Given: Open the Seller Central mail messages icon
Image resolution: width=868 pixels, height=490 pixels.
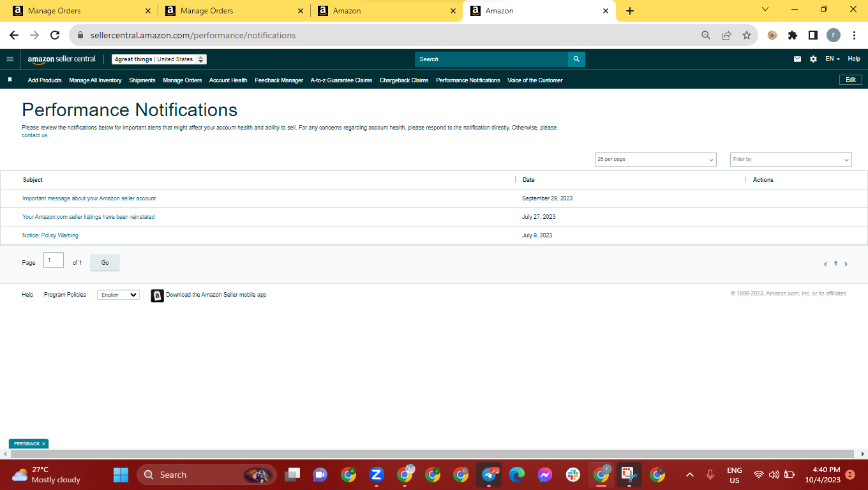Looking at the screenshot, I should tap(797, 59).
